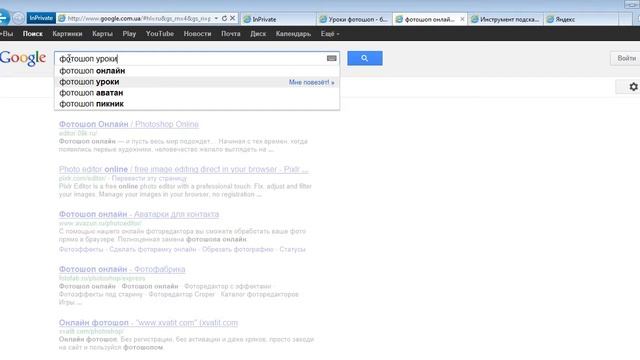Stop loading with the address bar X icon
Screen dimensions: 640x360
click(x=232, y=18)
